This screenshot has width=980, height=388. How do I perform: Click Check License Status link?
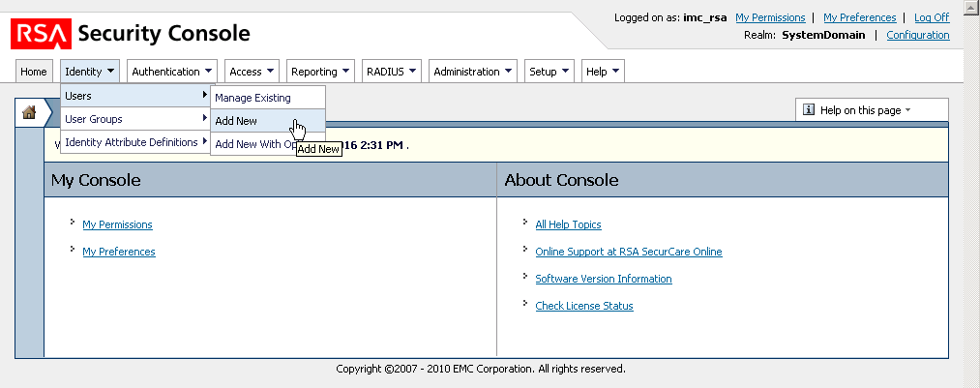pyautogui.click(x=584, y=306)
